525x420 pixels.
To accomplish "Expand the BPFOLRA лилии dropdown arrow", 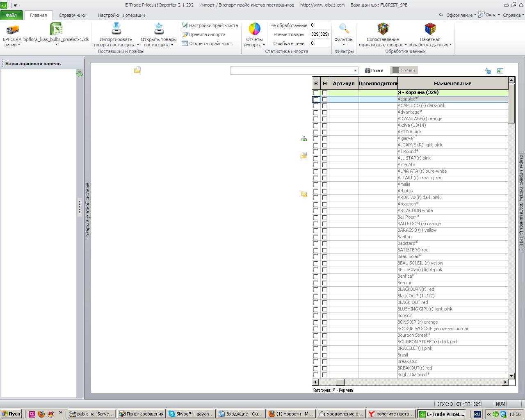I will pyautogui.click(x=19, y=45).
